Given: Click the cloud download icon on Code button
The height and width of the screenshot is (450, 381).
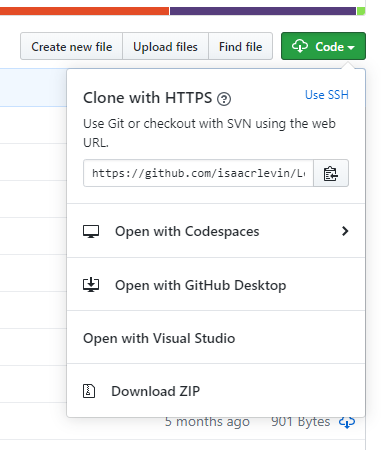Looking at the screenshot, I should pyautogui.click(x=300, y=46).
